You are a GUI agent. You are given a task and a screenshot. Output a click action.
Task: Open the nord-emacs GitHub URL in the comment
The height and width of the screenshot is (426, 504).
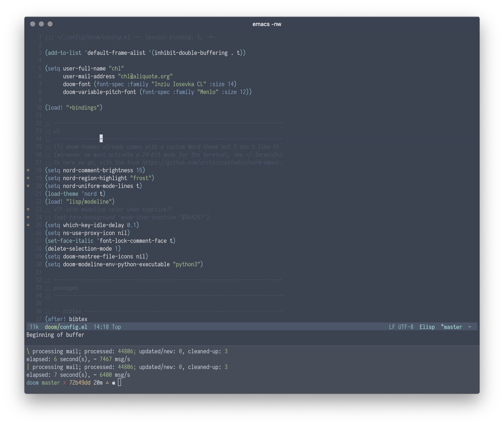pos(211,163)
